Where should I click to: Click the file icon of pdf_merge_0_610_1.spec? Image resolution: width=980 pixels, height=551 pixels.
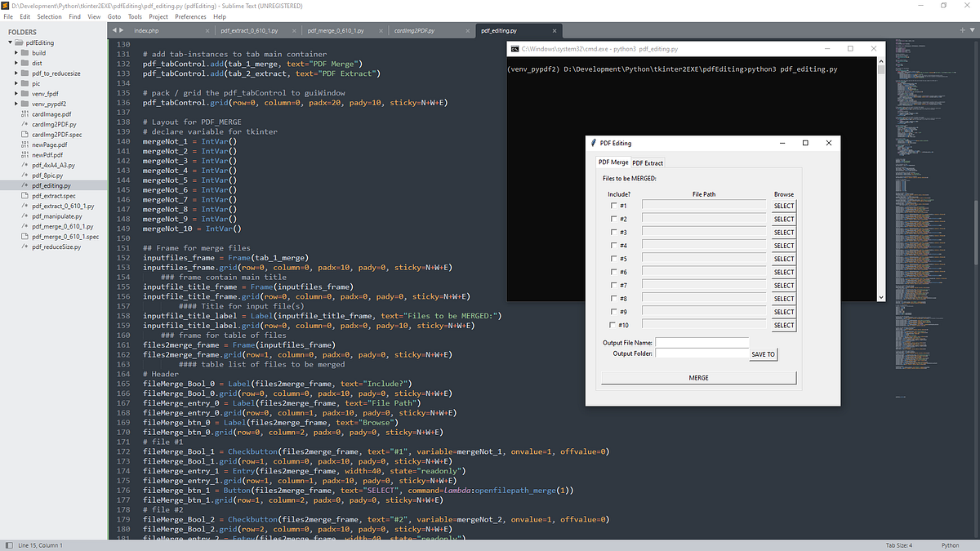(25, 237)
